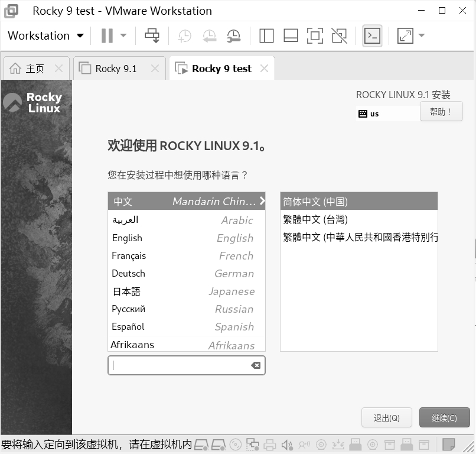Click the printer device status icon
Screen dimensions: 476x454
270,445
